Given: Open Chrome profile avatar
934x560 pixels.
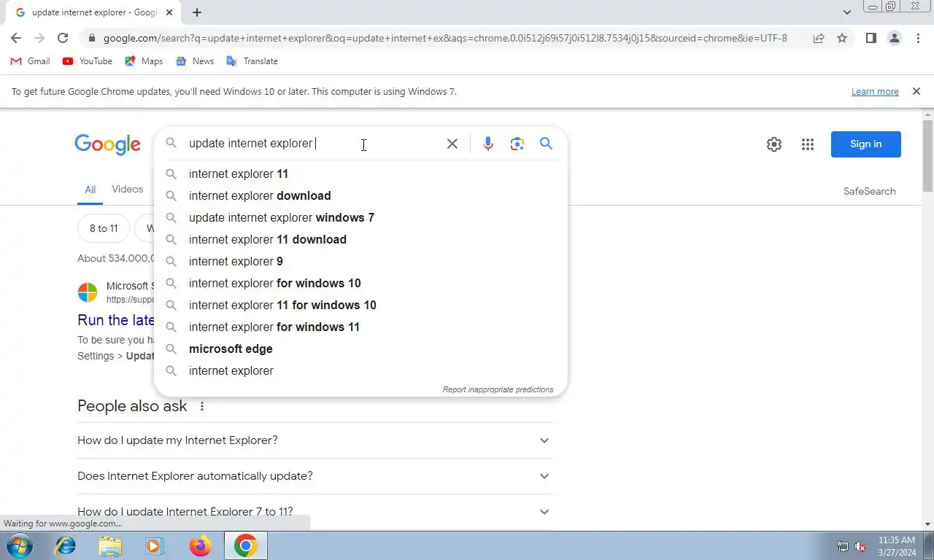Looking at the screenshot, I should [895, 38].
